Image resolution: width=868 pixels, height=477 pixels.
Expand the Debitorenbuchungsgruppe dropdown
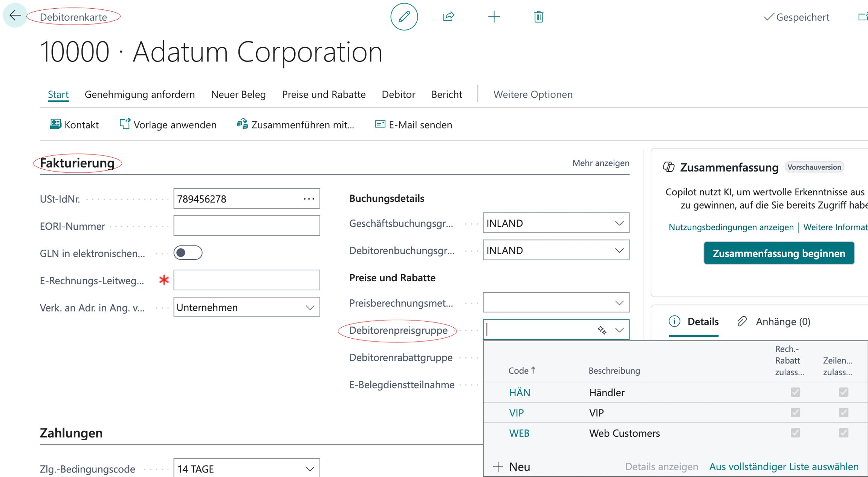coord(619,250)
